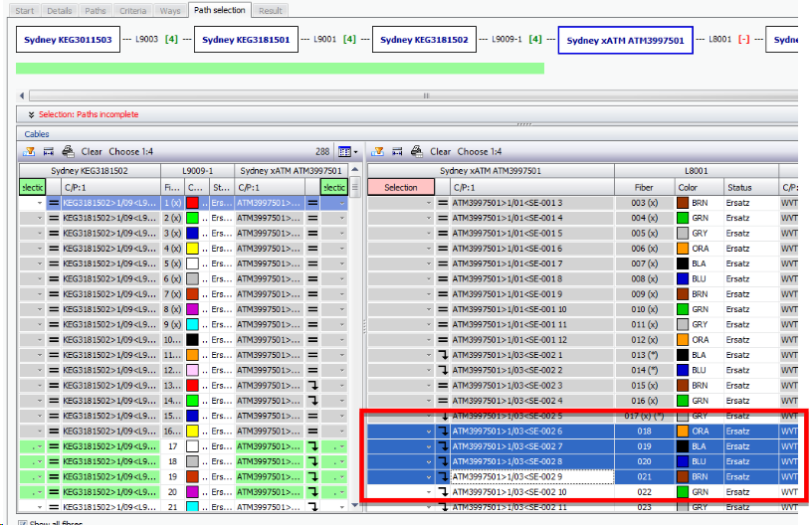The image size is (812, 525).
Task: Click the splice arrow icon right of the left fiber 17 row
Action: (x=312, y=446)
